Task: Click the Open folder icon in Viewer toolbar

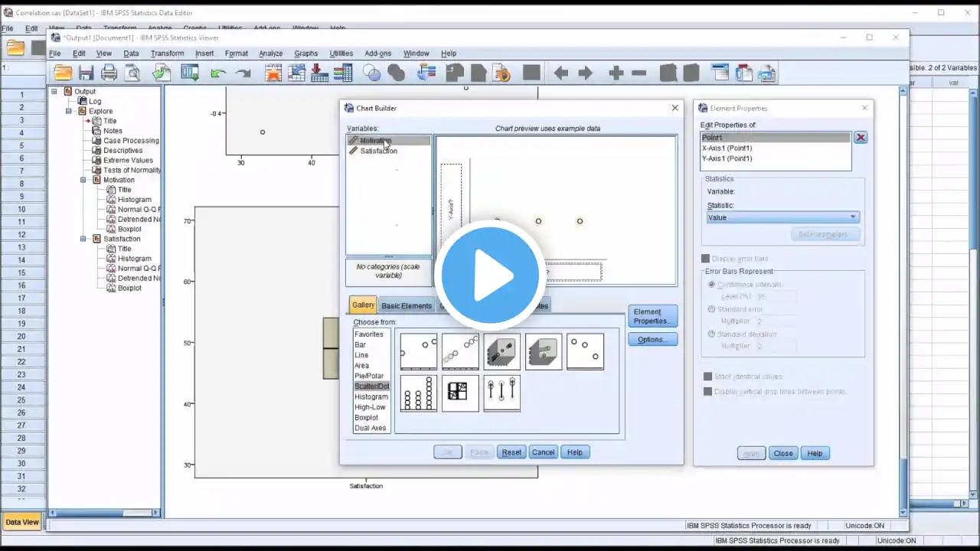Action: (63, 73)
